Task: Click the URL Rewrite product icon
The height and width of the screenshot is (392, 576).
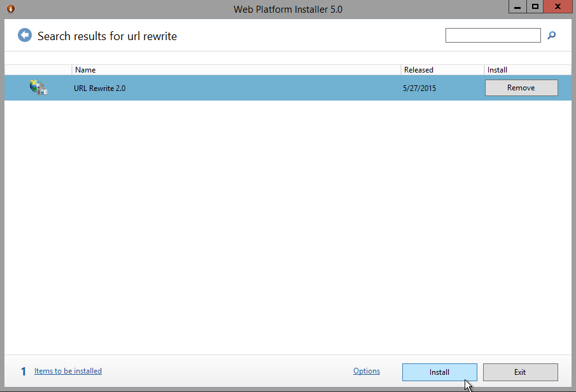Action: pyautogui.click(x=38, y=88)
